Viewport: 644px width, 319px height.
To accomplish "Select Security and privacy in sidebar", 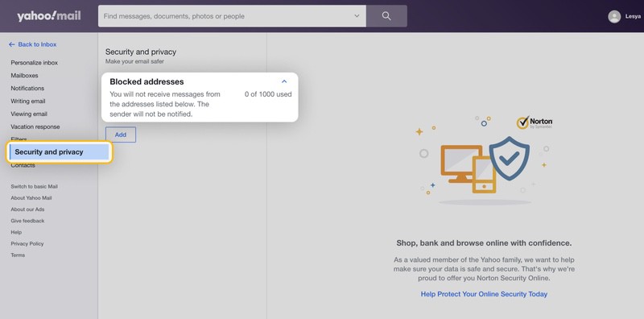I will coord(59,152).
